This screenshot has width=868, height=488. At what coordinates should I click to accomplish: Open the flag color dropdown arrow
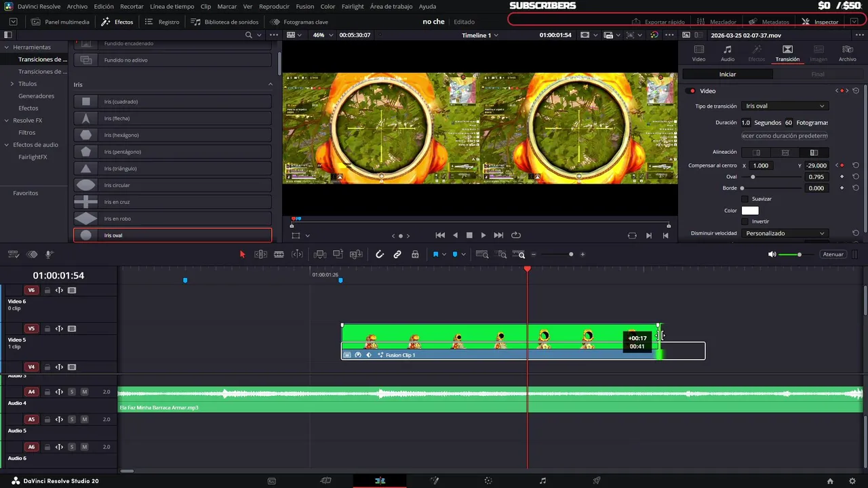(x=444, y=254)
